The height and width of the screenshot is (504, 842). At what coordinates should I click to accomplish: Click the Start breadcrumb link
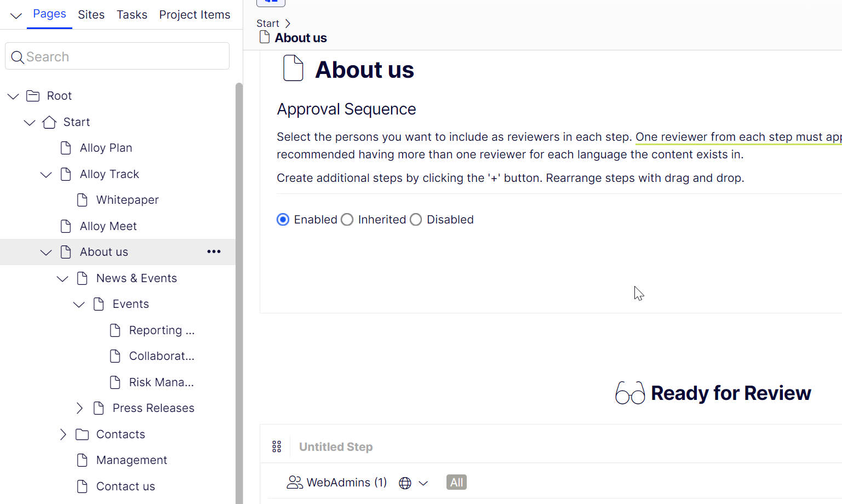click(267, 24)
